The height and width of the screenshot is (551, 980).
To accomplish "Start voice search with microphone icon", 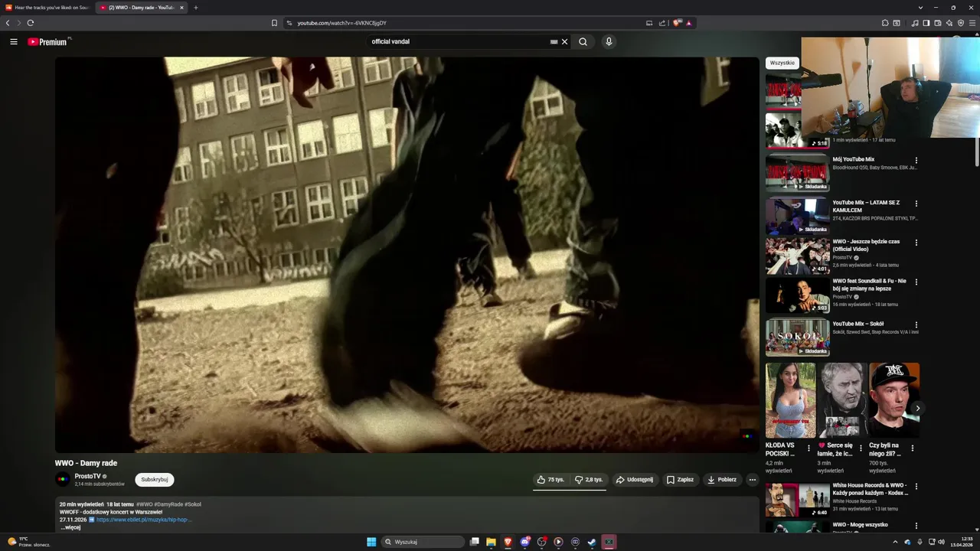I will [x=609, y=41].
